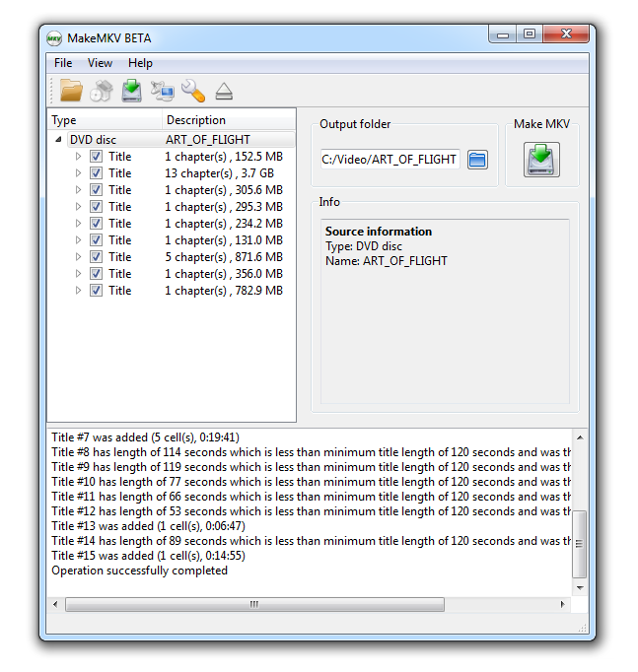Minimize the MakeMKV window
The image size is (638, 672).
pyautogui.click(x=503, y=34)
